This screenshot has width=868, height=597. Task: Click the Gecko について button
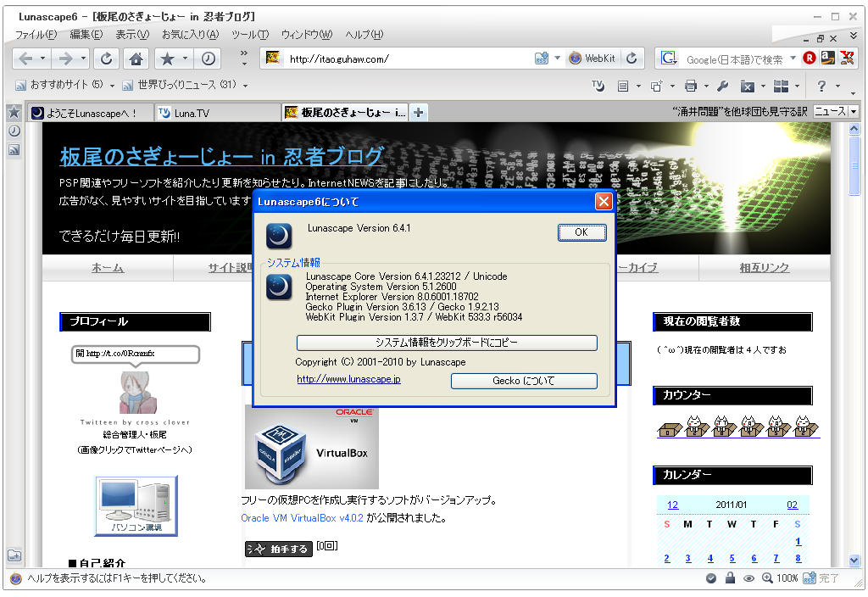524,381
